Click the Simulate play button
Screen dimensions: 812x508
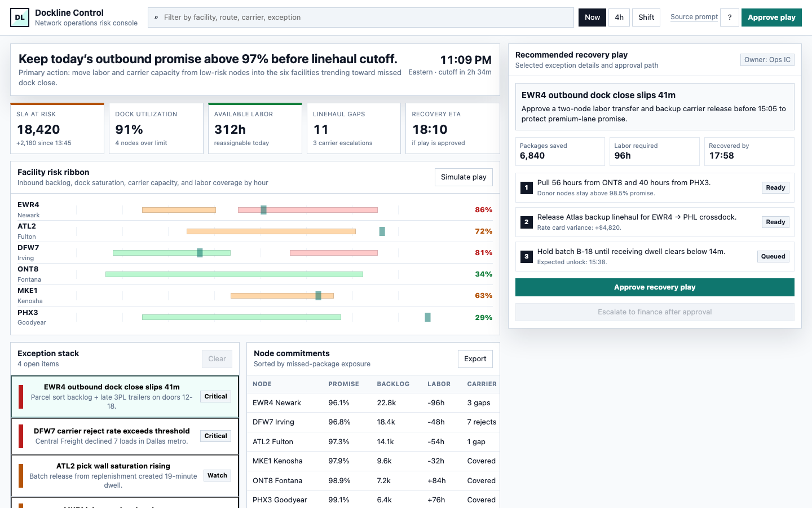[x=464, y=177]
